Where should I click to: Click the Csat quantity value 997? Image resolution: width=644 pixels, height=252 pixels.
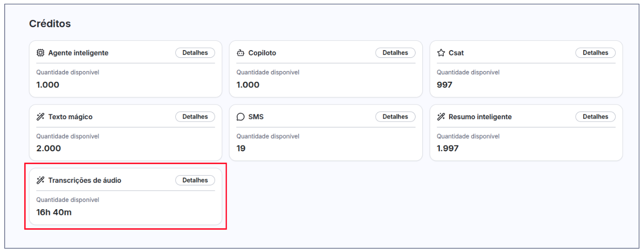444,85
